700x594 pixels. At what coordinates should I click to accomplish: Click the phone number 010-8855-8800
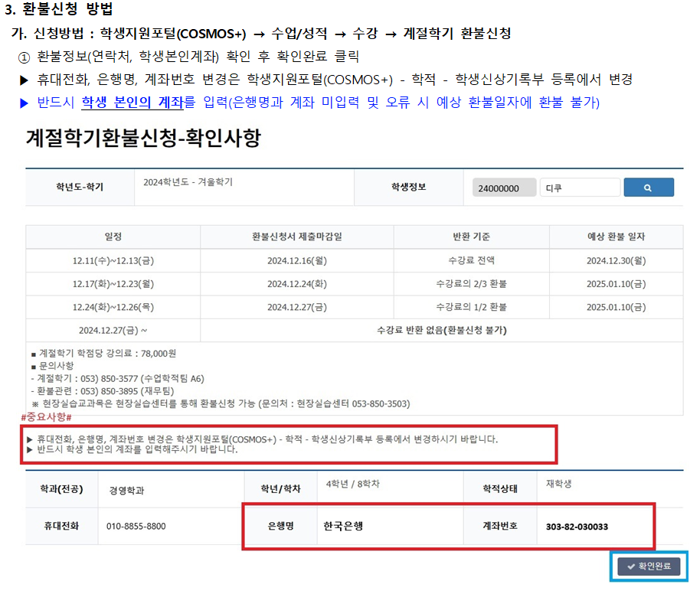point(136,527)
